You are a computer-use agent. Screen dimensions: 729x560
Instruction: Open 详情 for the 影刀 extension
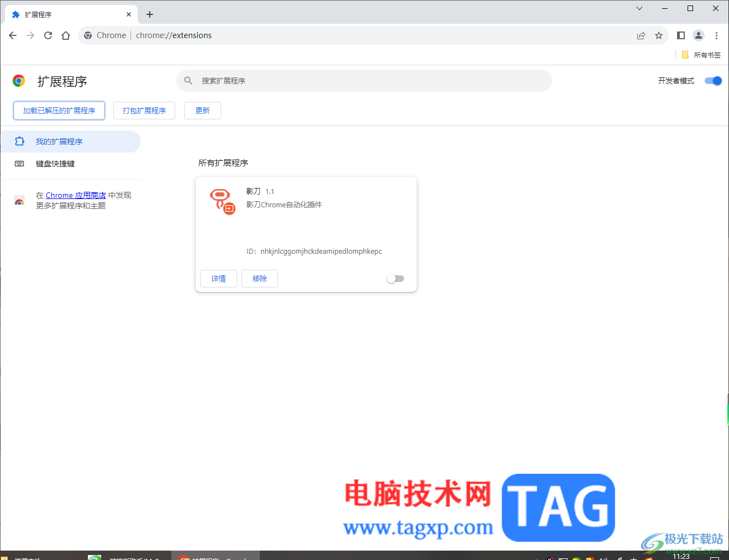[x=218, y=279]
